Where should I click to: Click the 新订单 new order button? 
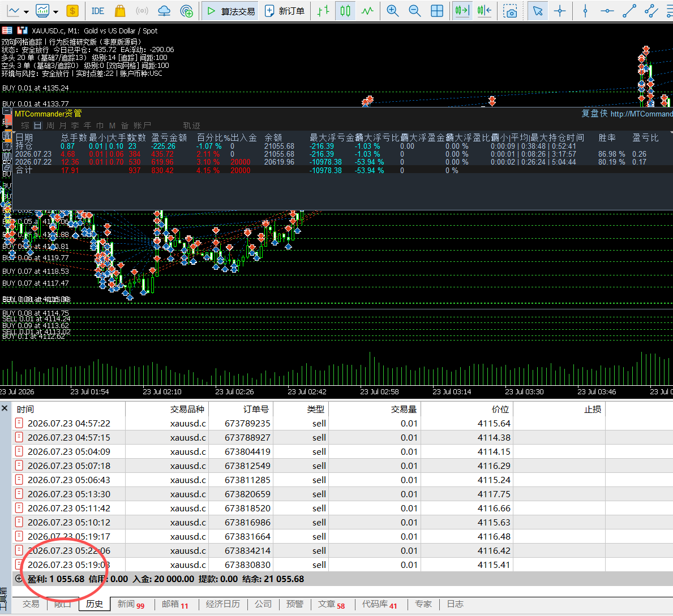click(285, 11)
